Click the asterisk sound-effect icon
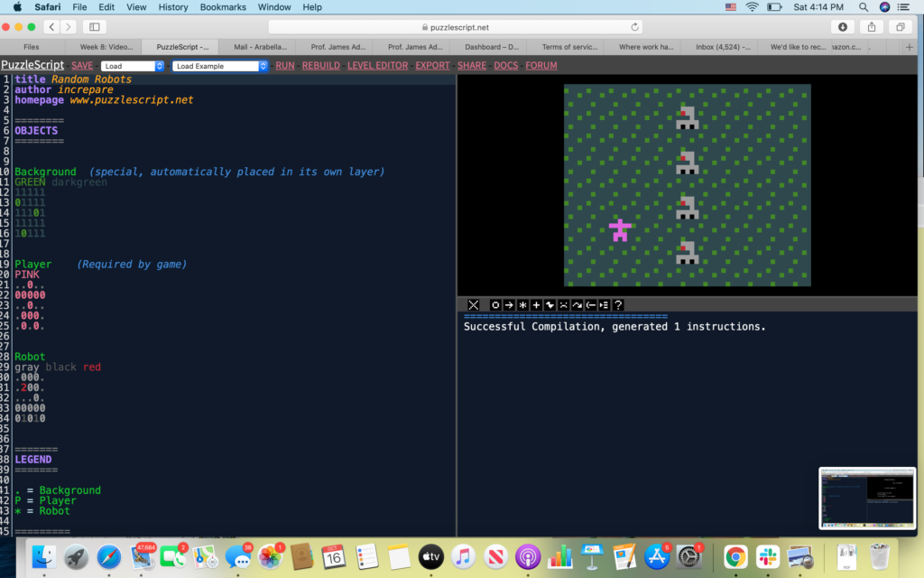924x578 pixels. [x=522, y=305]
